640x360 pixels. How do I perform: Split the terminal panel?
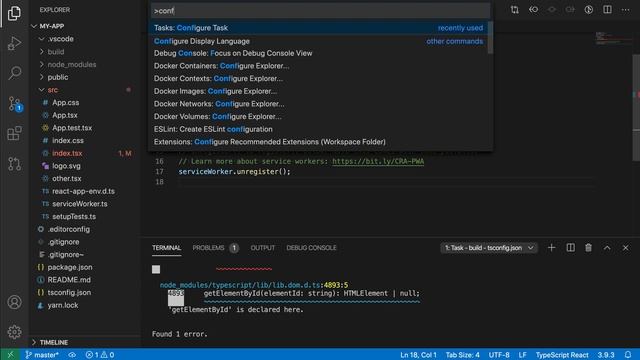[571, 248]
